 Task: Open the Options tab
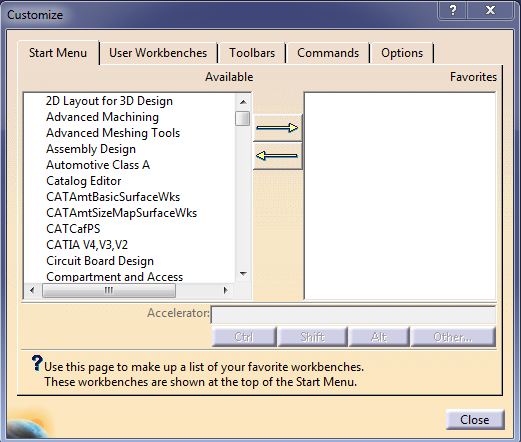(402, 53)
